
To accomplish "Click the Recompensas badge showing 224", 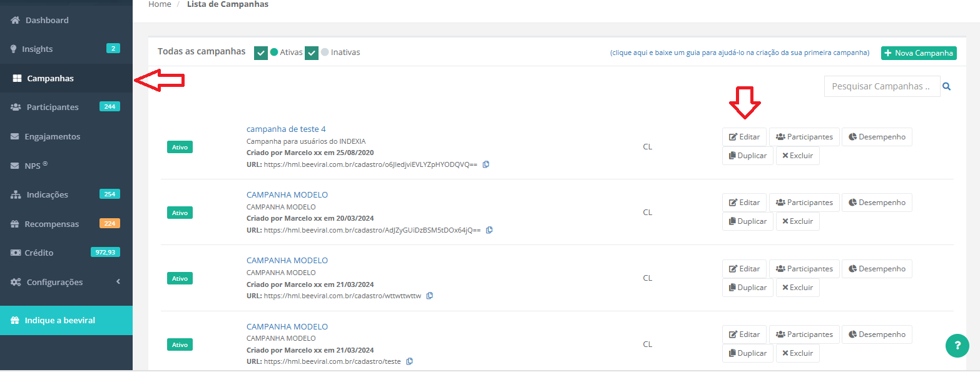I will (x=110, y=223).
